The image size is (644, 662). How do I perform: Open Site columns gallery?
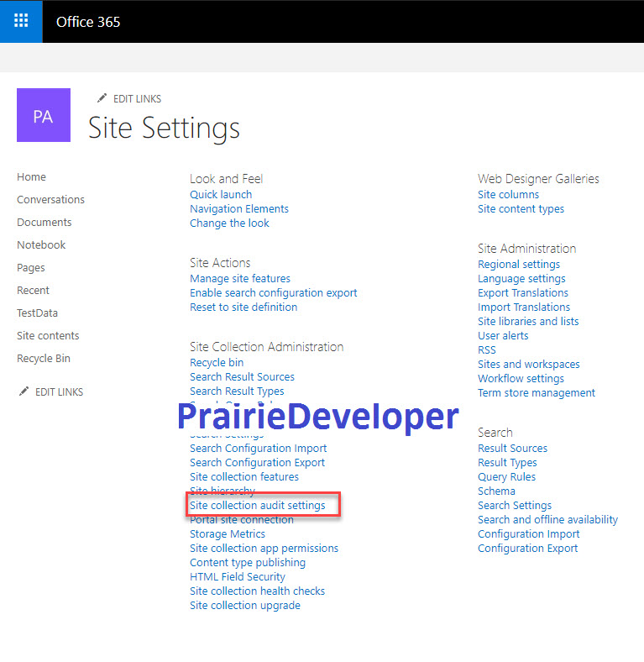508,195
